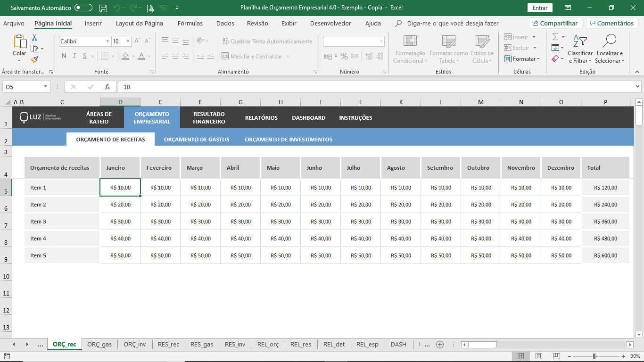Viewport: 644px width, 362px height.
Task: Select the Item 3 Março cell
Action: (x=200, y=222)
